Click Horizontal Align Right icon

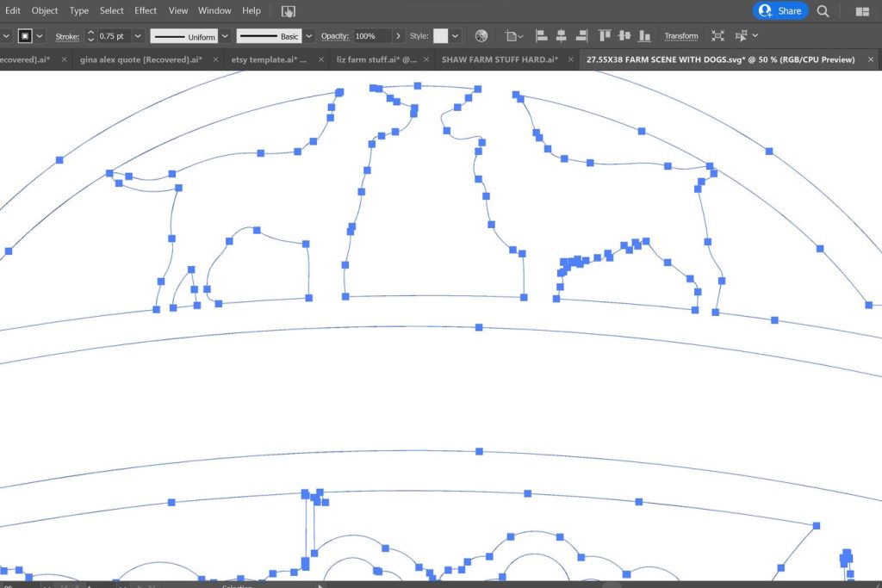581,36
